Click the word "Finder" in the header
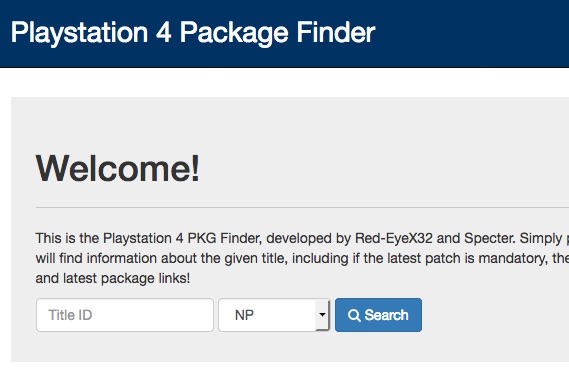This screenshot has height=371, width=569. [x=336, y=33]
